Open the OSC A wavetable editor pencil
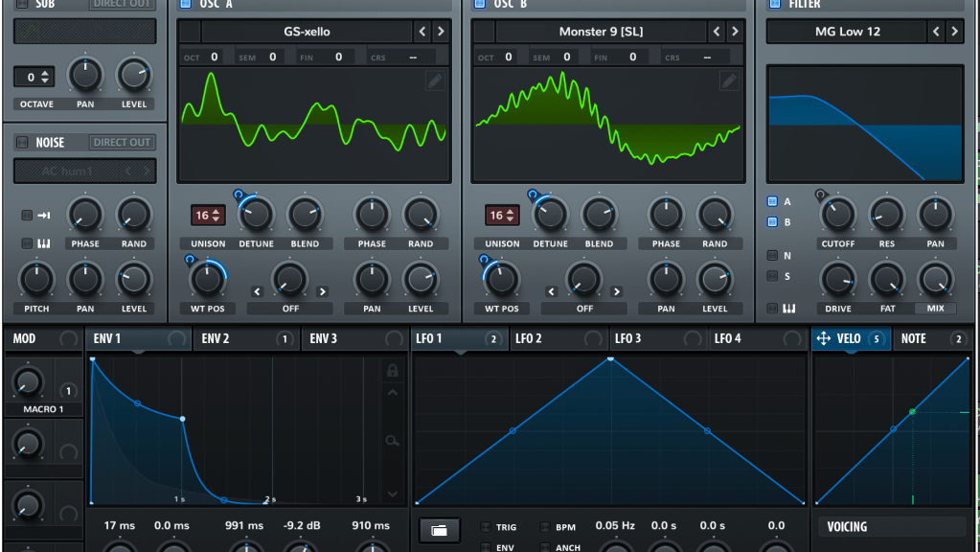The width and height of the screenshot is (980, 552). point(435,81)
